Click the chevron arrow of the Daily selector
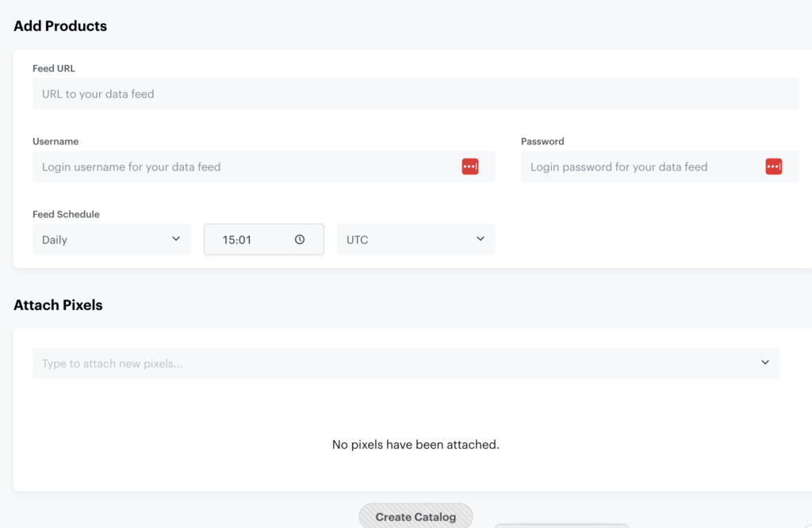The image size is (812, 528). pos(176,239)
